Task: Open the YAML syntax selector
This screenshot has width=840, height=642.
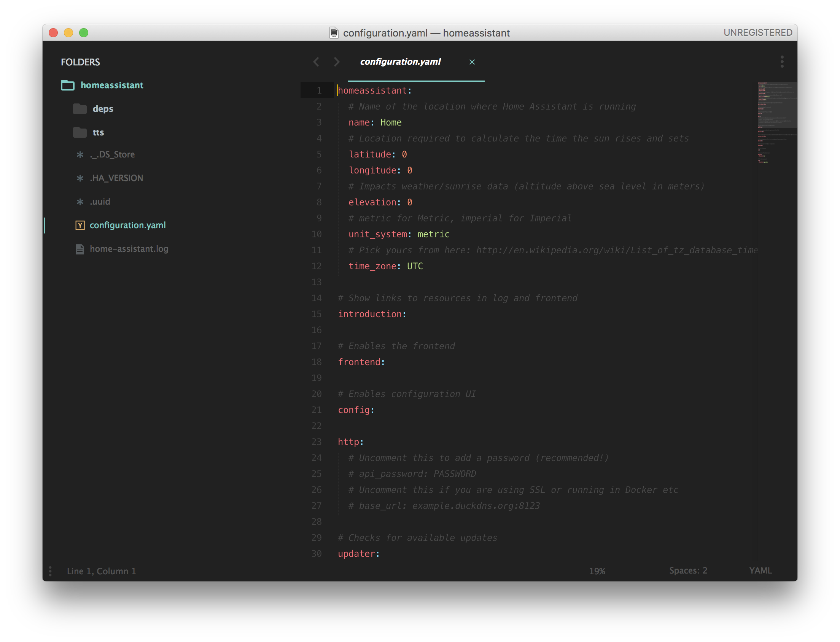Action: click(x=760, y=570)
